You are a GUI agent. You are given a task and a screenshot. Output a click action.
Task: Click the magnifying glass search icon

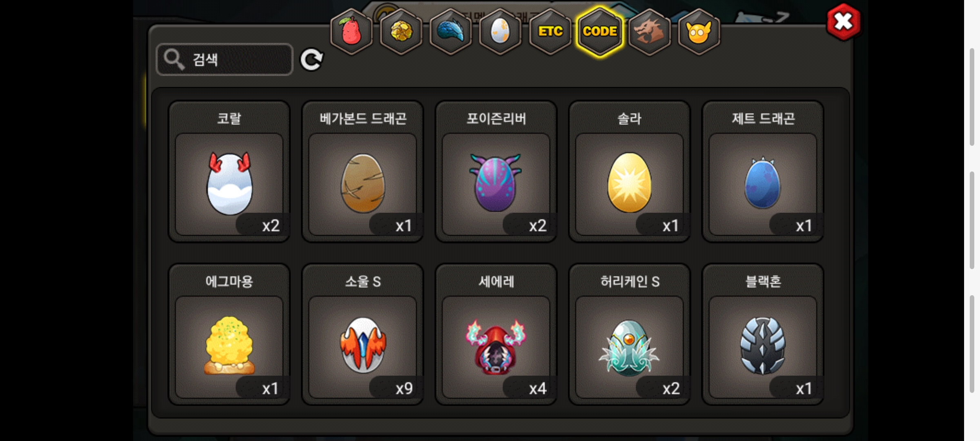[x=174, y=60]
